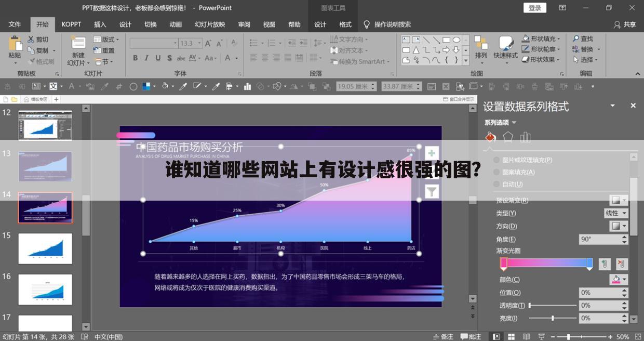Toggle Italic formatting
The height and width of the screenshot is (341, 644).
146,58
